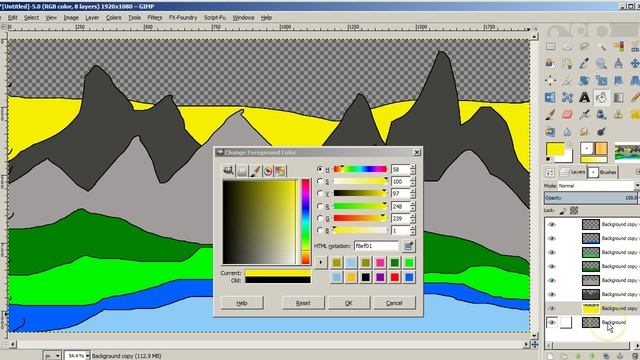Click the Reset button
The height and width of the screenshot is (360, 640).
(303, 303)
